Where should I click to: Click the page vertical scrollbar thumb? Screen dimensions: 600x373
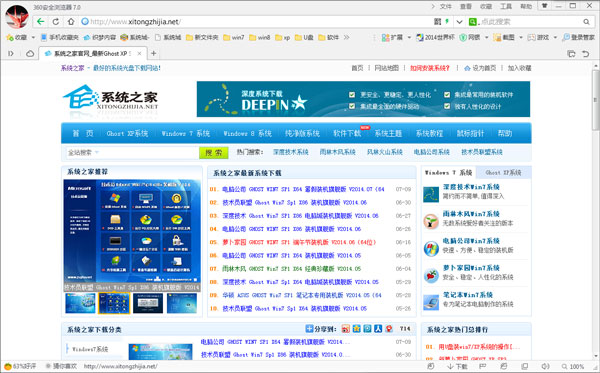(596, 99)
